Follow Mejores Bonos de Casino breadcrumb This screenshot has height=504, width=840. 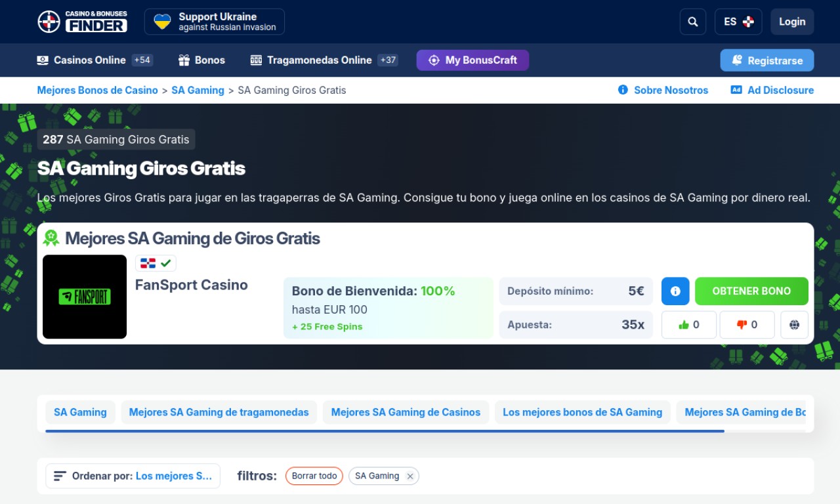pos(98,91)
